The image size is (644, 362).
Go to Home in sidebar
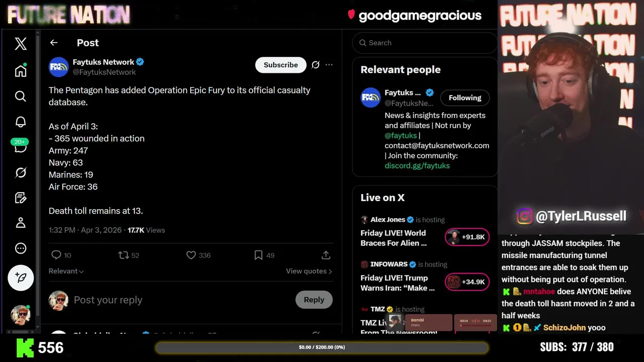pyautogui.click(x=21, y=70)
